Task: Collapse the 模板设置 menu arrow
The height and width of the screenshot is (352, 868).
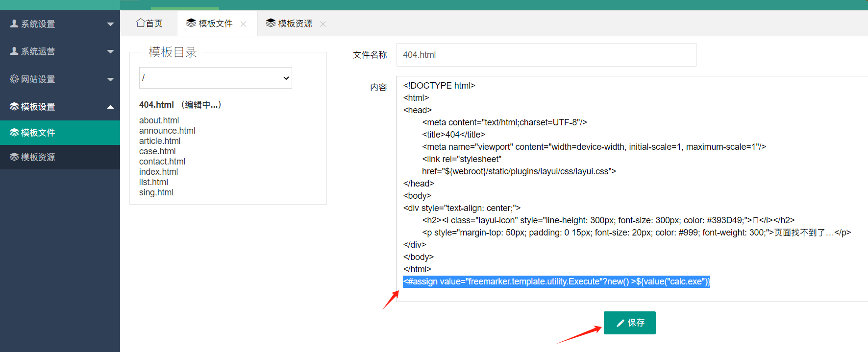Action: click(110, 107)
